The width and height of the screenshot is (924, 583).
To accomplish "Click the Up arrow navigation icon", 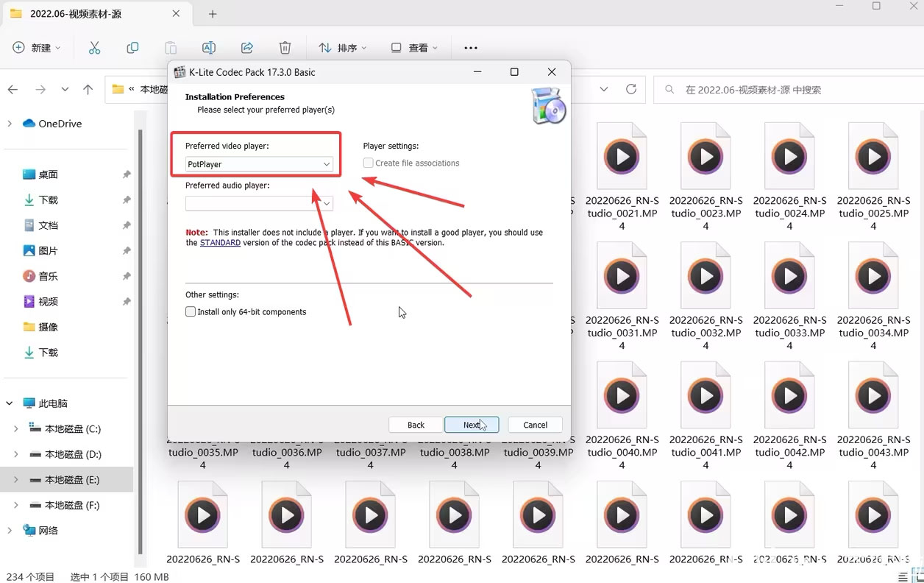I will [88, 90].
